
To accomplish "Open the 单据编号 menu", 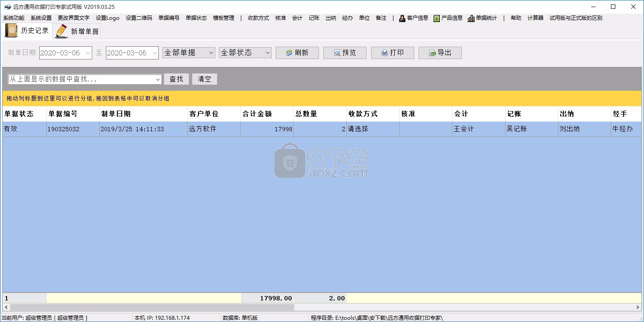I will (x=169, y=18).
